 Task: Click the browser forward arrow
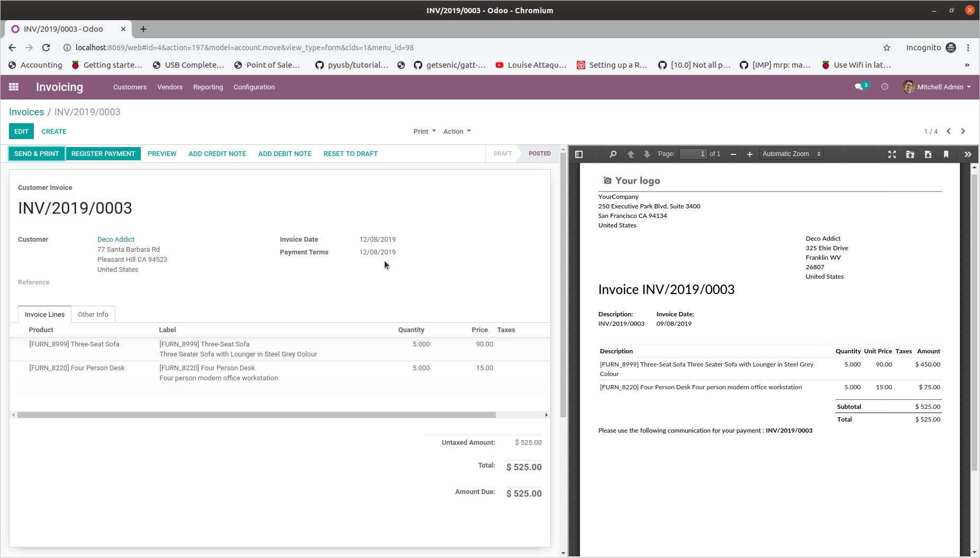tap(29, 48)
